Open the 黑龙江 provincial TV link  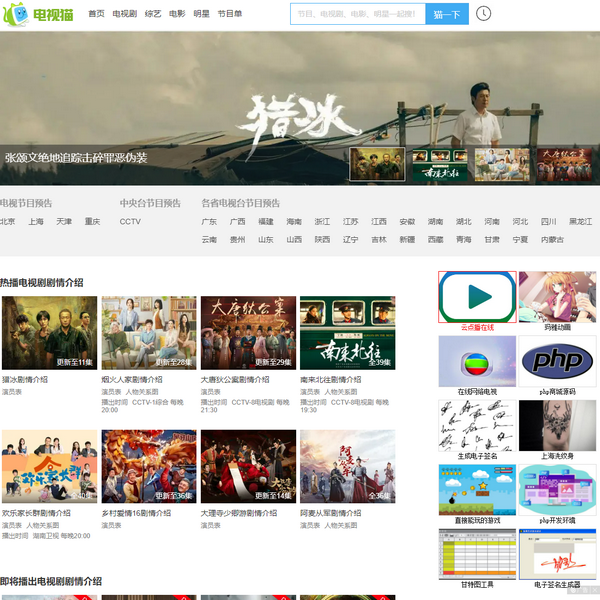point(580,222)
